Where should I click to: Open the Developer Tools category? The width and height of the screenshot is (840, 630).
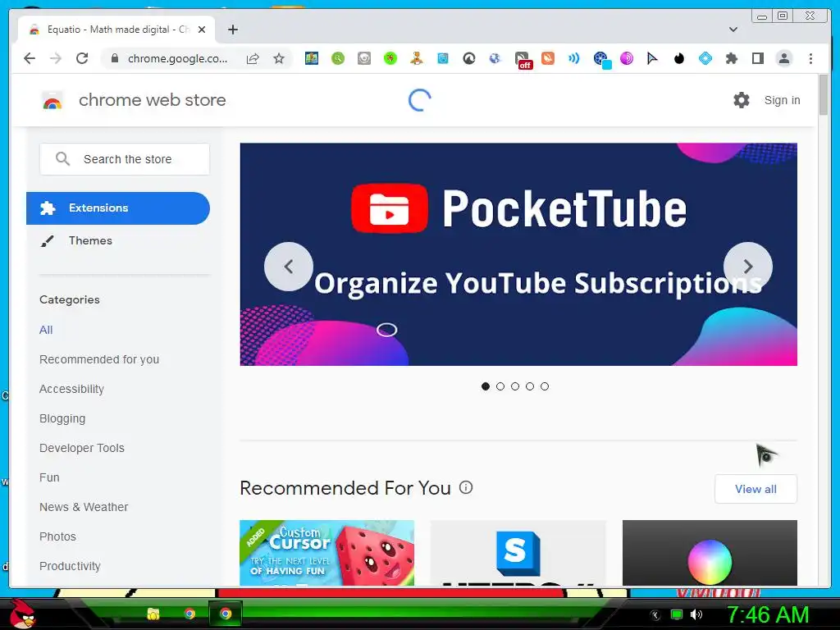coord(82,448)
